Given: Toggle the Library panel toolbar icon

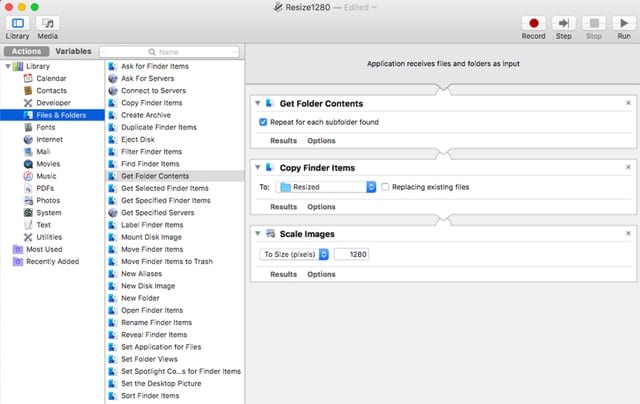Looking at the screenshot, I should tap(17, 22).
